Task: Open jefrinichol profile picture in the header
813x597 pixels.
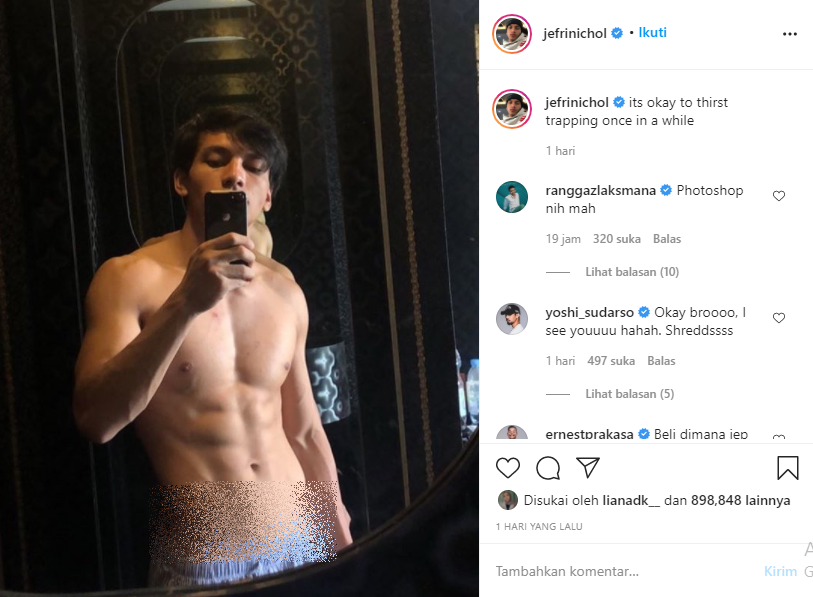Action: click(512, 34)
